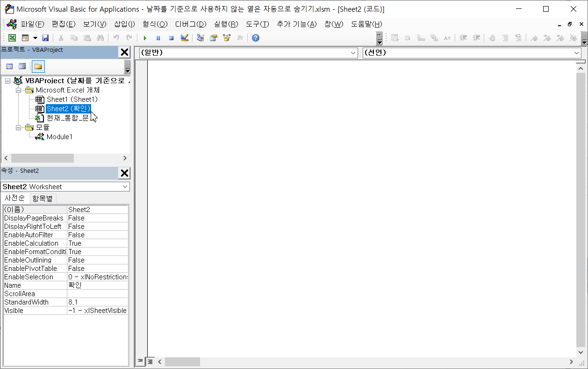Open the Edit toolbar options arrow

point(584,38)
